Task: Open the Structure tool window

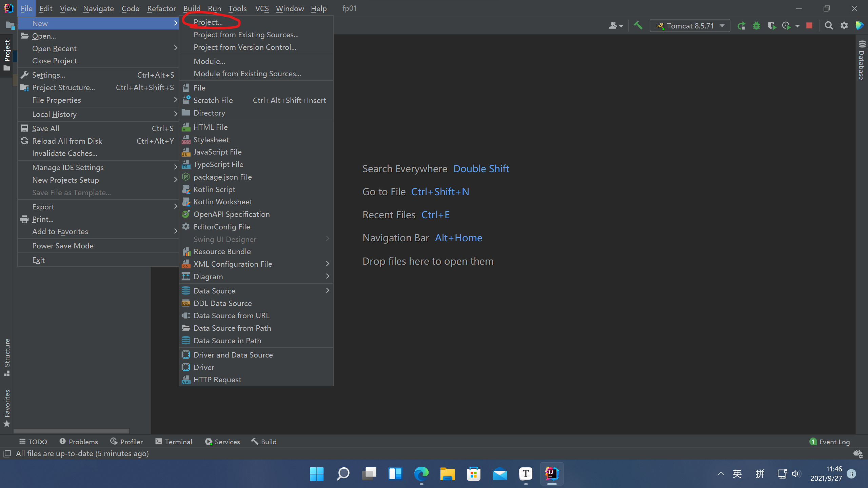Action: [x=7, y=357]
